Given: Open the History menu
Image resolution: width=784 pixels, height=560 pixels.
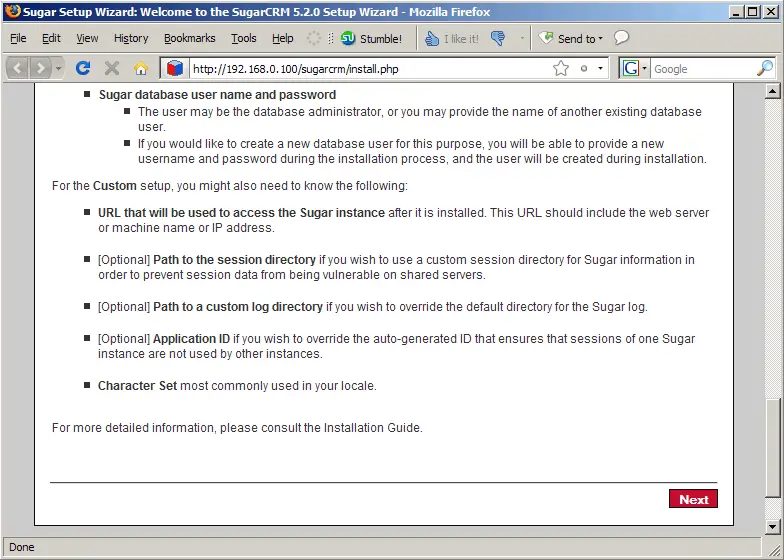Looking at the screenshot, I should coord(131,38).
